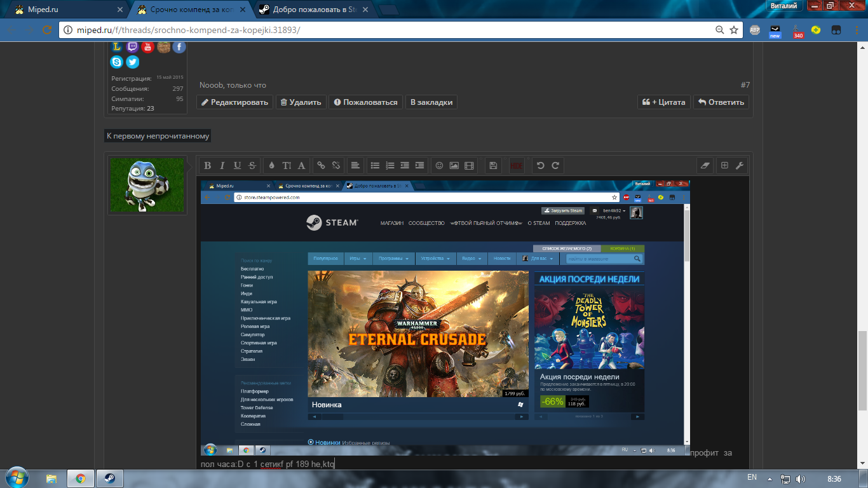Insert media with the film icon
Image resolution: width=868 pixels, height=488 pixels.
[469, 165]
